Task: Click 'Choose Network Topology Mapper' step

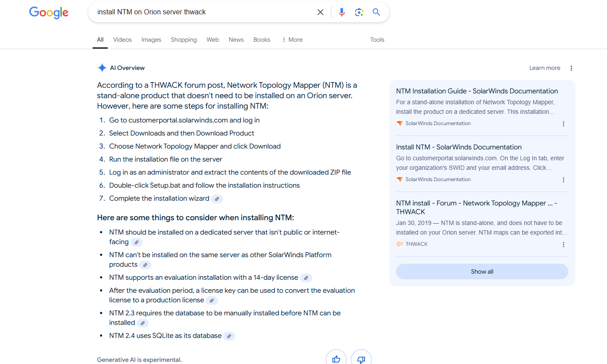Action: tap(195, 146)
